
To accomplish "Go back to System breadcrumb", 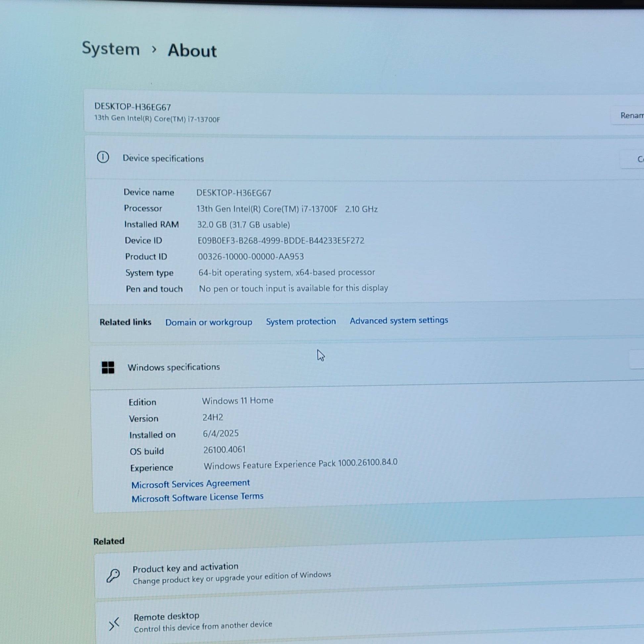I will pos(111,49).
